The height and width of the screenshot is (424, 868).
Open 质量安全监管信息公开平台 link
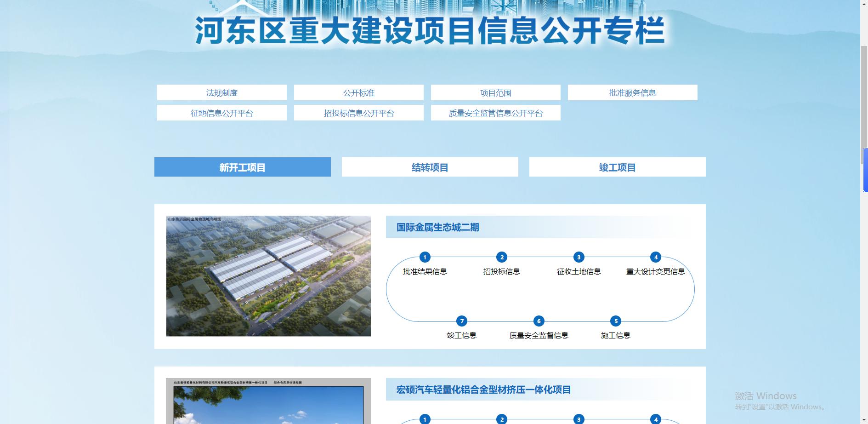click(495, 113)
